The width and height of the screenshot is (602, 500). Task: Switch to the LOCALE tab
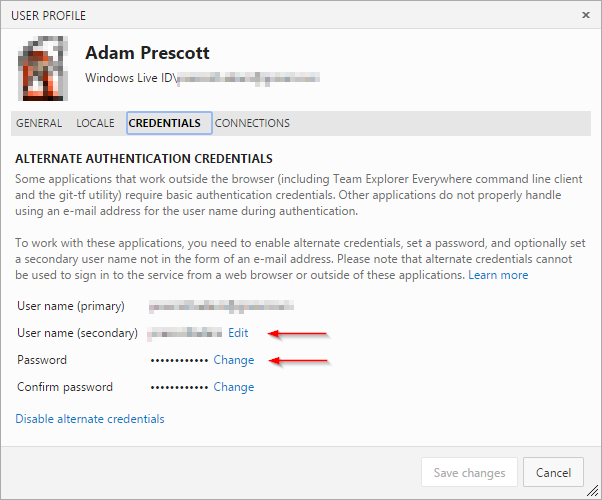point(95,124)
